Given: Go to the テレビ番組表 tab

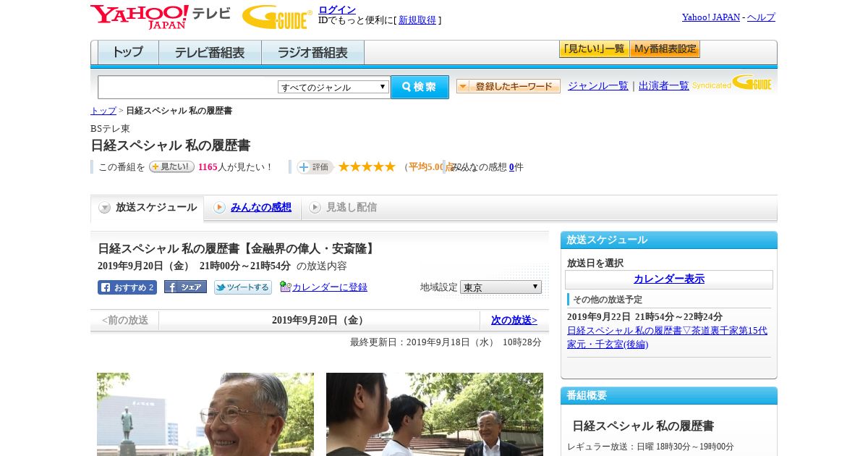Looking at the screenshot, I should (x=210, y=53).
